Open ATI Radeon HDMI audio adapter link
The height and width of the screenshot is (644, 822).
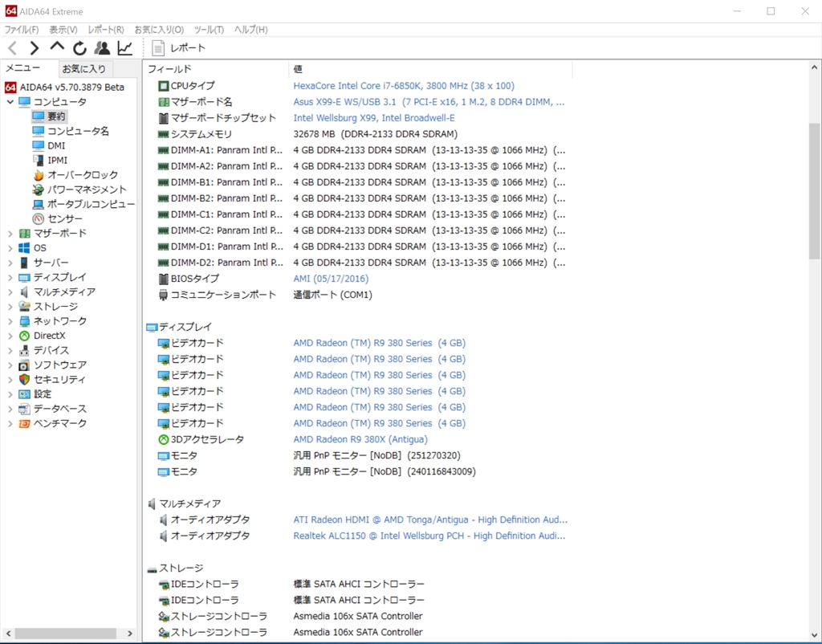430,520
